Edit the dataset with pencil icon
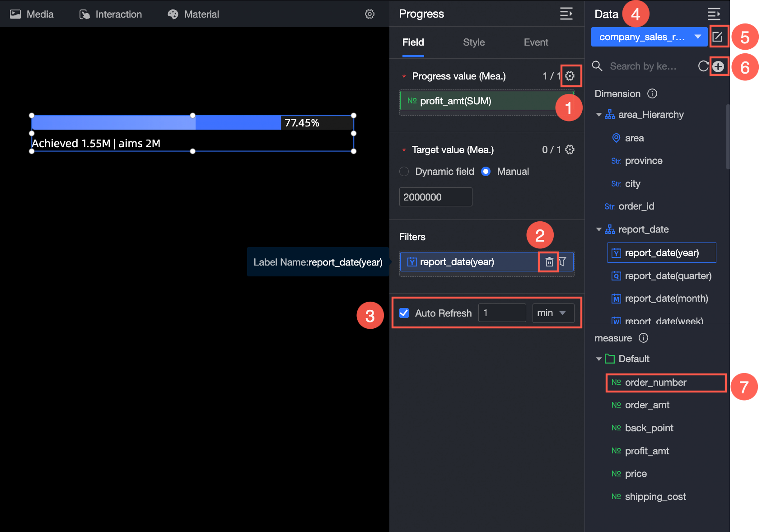The image size is (776, 532). [x=718, y=37]
